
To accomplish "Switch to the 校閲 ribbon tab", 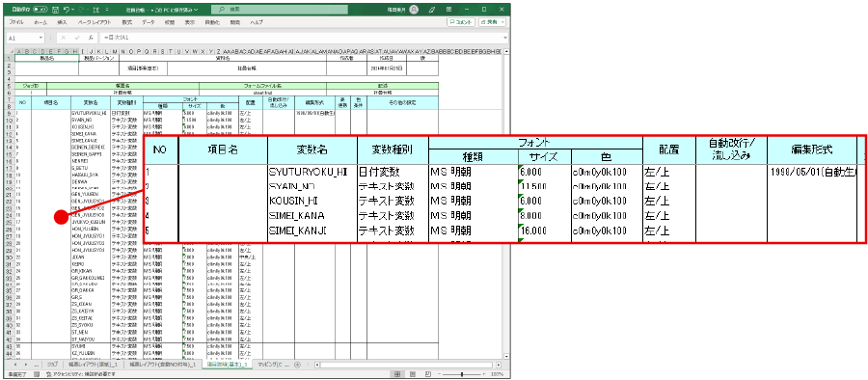I will click(x=170, y=22).
